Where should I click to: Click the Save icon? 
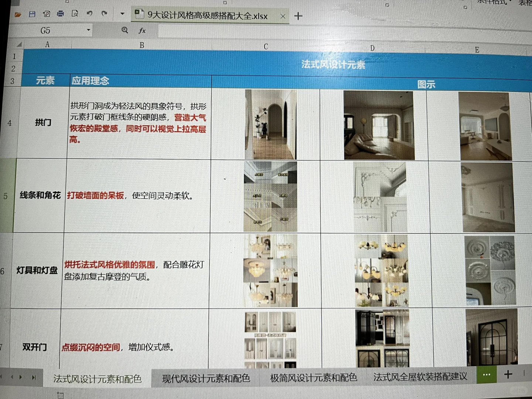coord(33,13)
